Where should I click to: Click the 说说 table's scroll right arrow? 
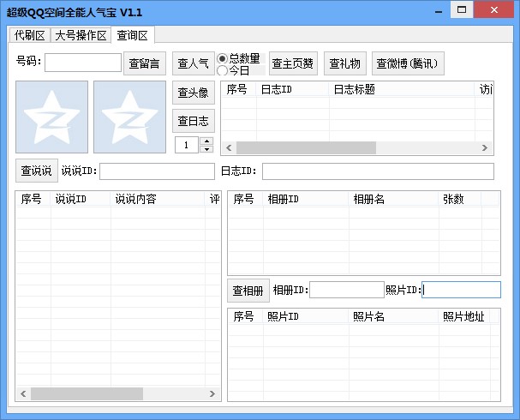click(x=212, y=393)
